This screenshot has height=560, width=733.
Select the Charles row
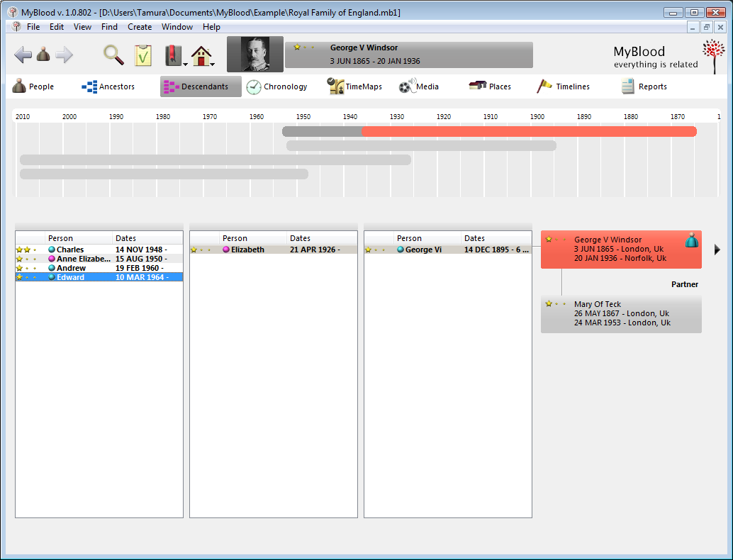99,250
